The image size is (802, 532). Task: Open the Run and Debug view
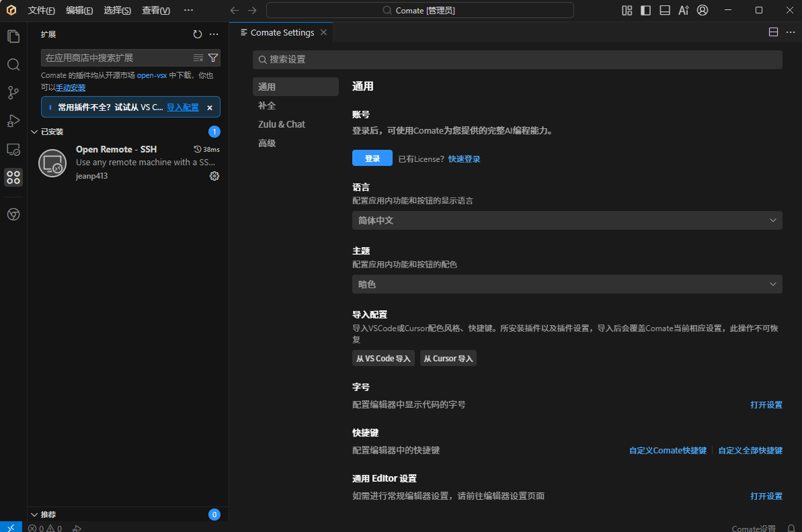pos(13,121)
